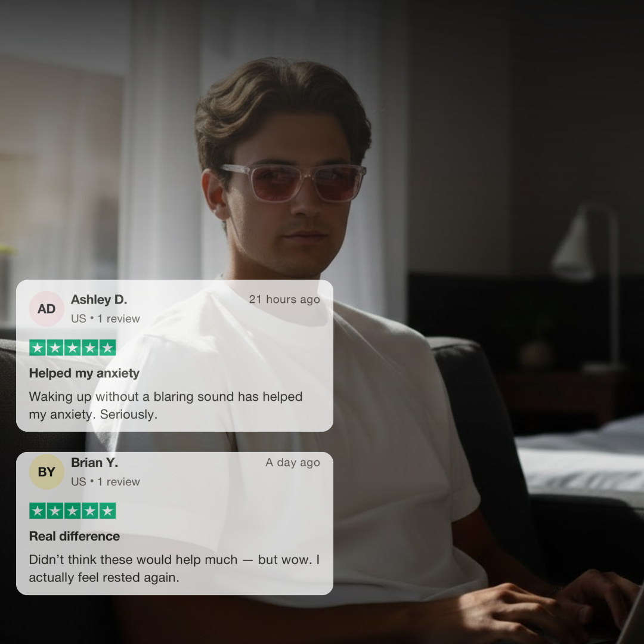The width and height of the screenshot is (644, 644).
Task: Click the '21 hours ago' timestamp
Action: [284, 299]
